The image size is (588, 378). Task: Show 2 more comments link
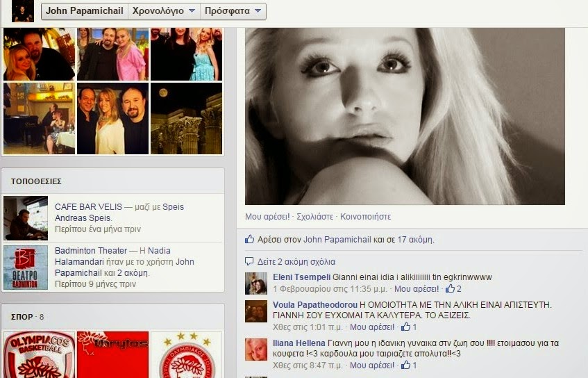(x=296, y=262)
